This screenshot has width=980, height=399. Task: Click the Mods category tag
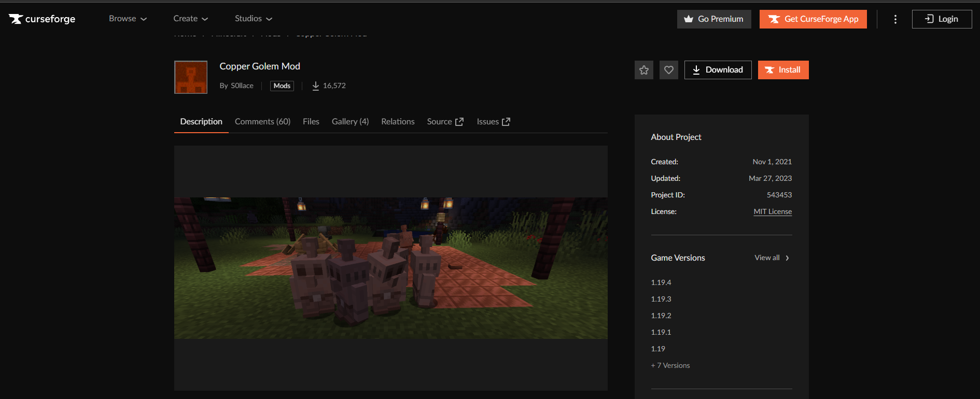pos(282,86)
